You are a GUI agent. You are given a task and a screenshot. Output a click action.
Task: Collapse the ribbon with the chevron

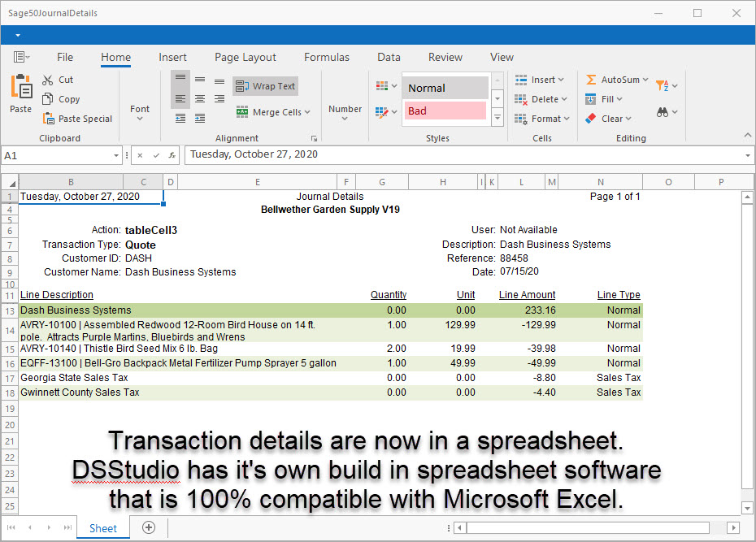click(x=748, y=134)
